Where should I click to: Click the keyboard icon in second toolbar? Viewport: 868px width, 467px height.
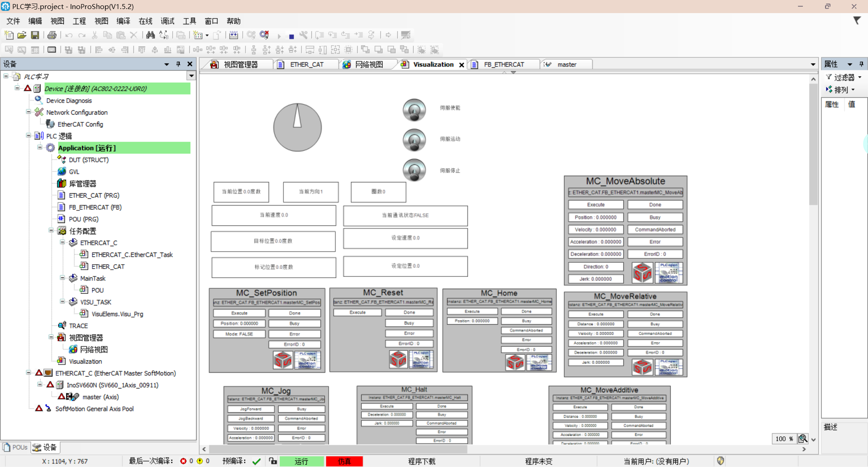pyautogui.click(x=52, y=50)
